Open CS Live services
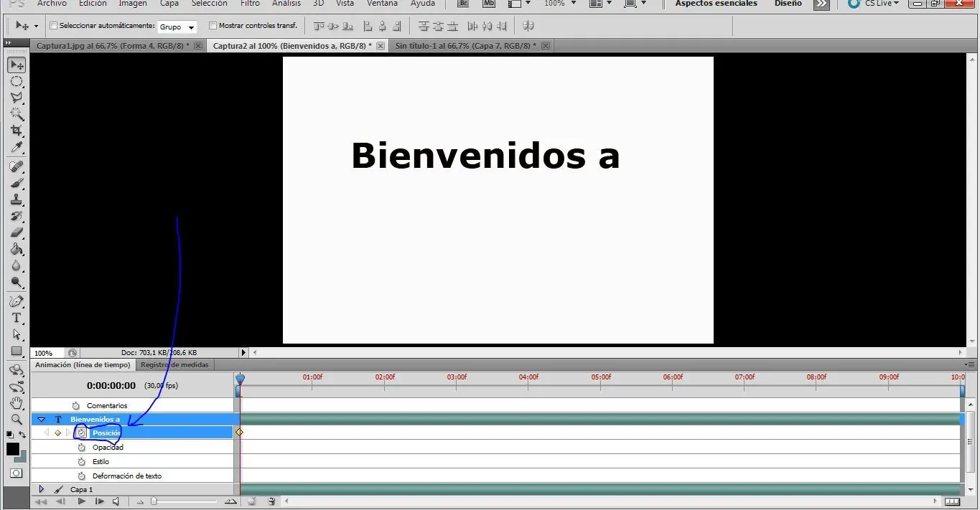The height and width of the screenshot is (510, 980). [873, 4]
